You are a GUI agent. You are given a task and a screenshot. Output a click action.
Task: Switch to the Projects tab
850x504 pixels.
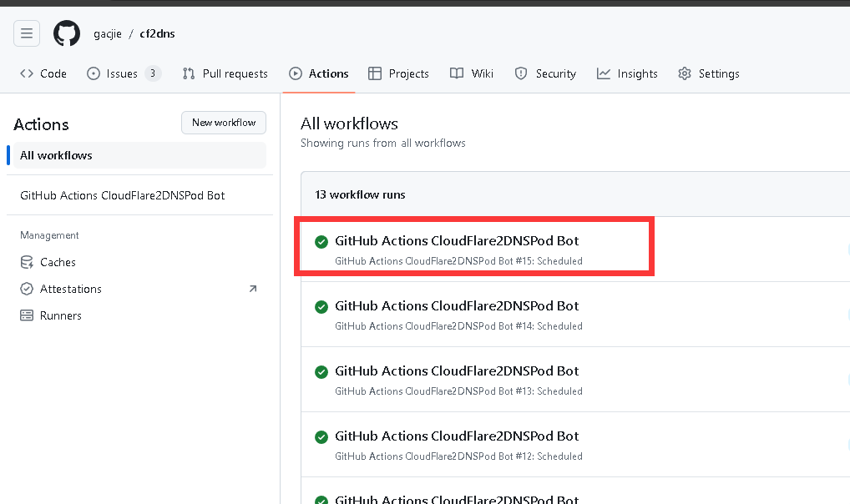coord(398,73)
